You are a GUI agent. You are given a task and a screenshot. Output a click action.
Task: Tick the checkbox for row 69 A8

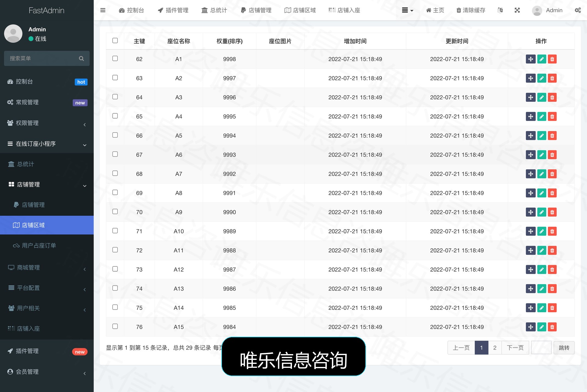tap(115, 192)
